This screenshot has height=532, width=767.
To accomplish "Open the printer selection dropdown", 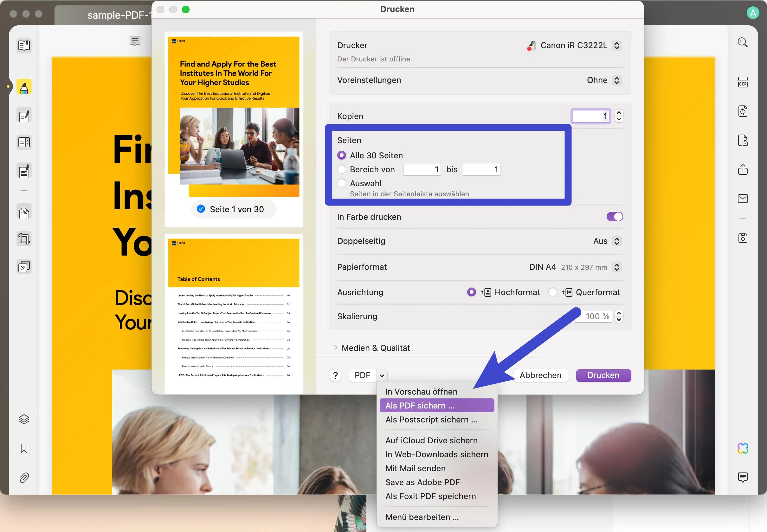I will (x=616, y=45).
